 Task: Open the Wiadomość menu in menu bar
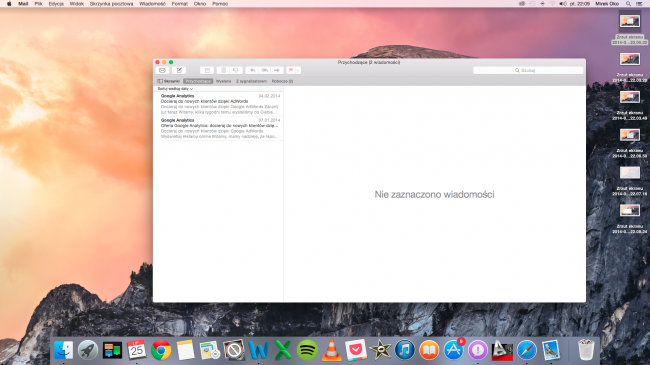[x=152, y=4]
